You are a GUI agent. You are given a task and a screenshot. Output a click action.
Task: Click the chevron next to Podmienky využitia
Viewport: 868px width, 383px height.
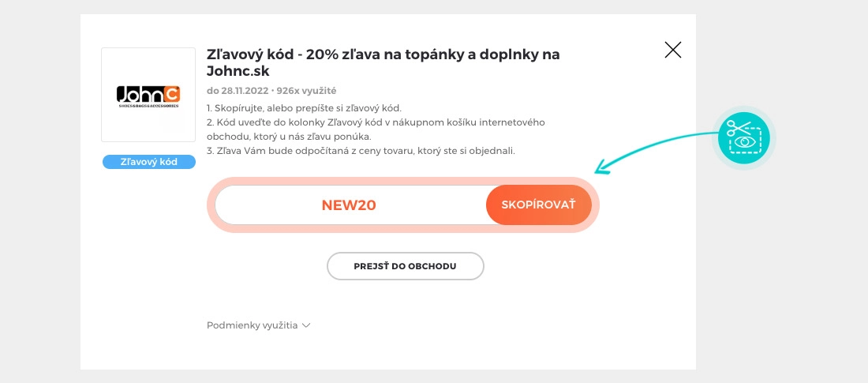coord(306,325)
